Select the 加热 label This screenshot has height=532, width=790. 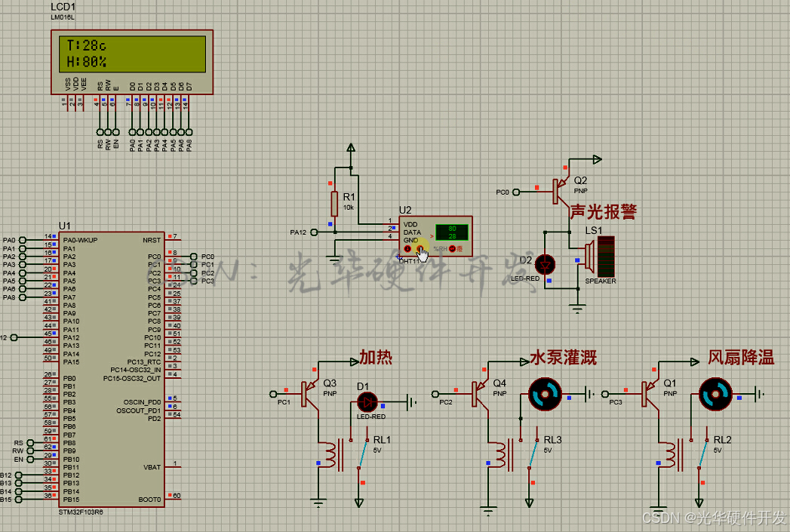376,357
